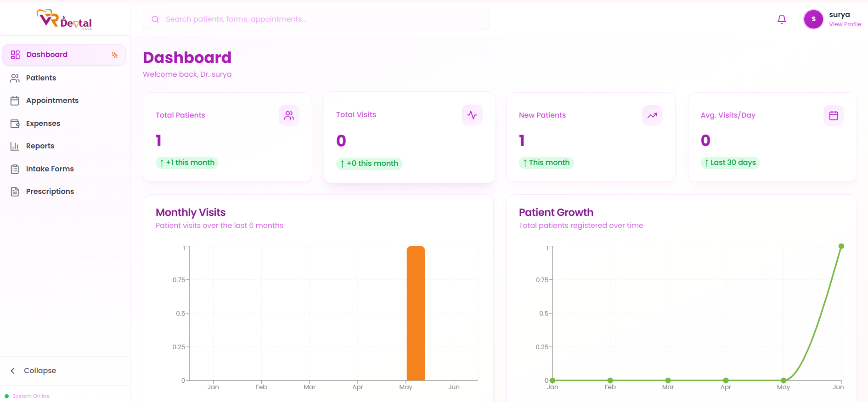The width and height of the screenshot is (868, 402).
Task: Go to the Appointments section
Action: click(52, 101)
